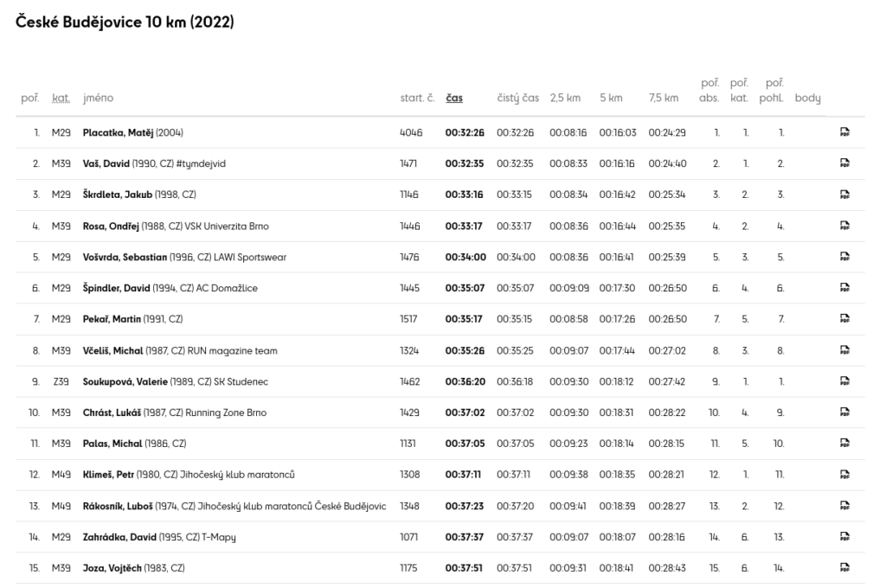Open PDF icon in Vaš, David row
Viewport: 886px width, 588px height.
(844, 164)
